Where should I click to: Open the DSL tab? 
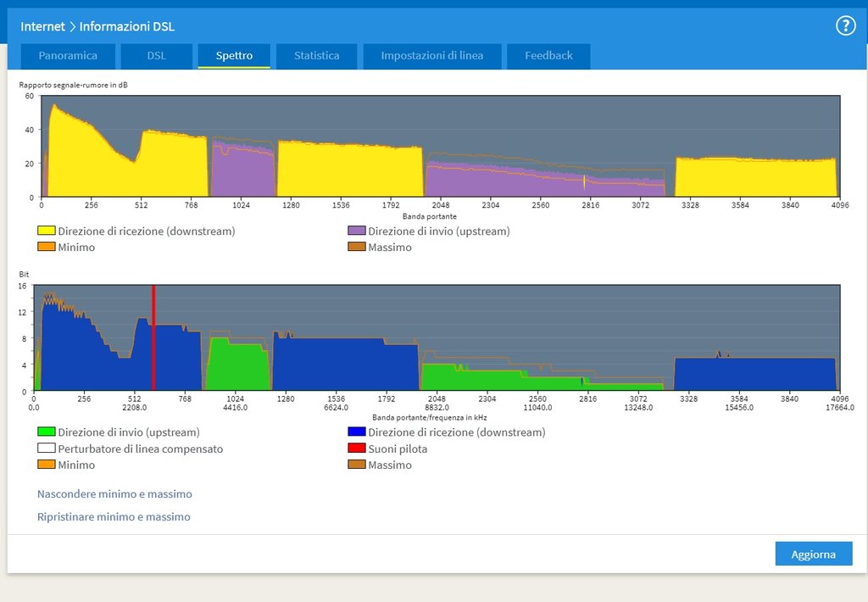coord(156,56)
